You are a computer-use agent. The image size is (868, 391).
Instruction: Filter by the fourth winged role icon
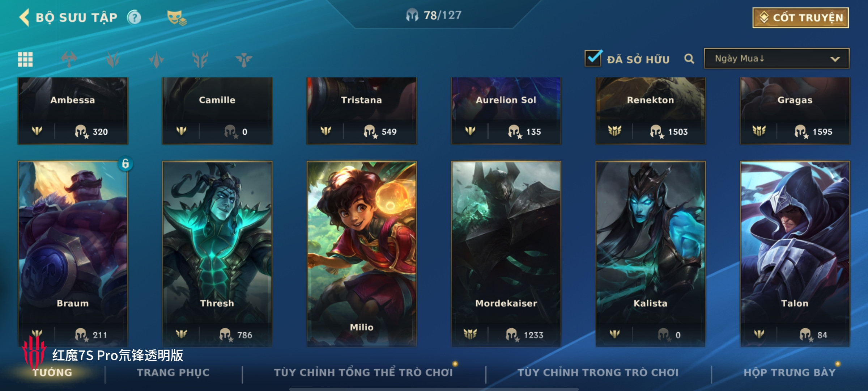(x=200, y=59)
